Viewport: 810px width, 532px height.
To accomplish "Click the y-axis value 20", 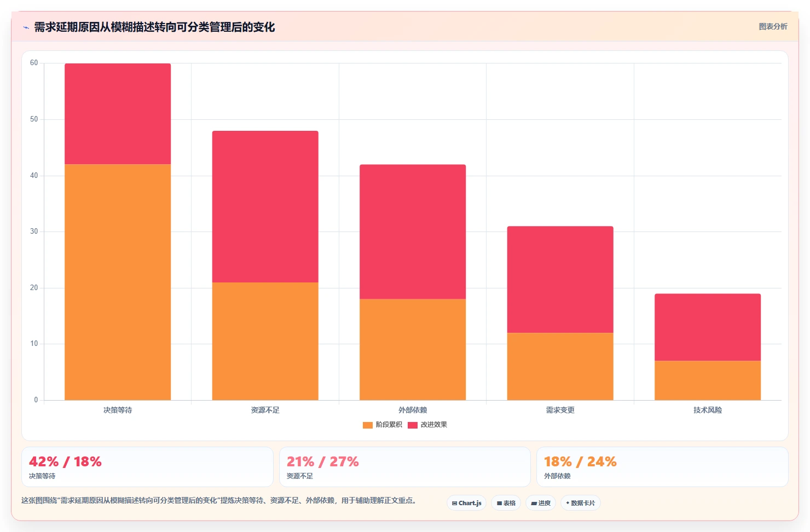I will pos(34,288).
